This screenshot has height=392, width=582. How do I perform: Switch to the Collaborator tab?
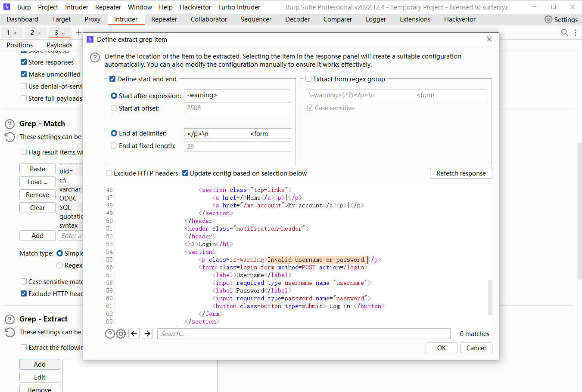209,19
